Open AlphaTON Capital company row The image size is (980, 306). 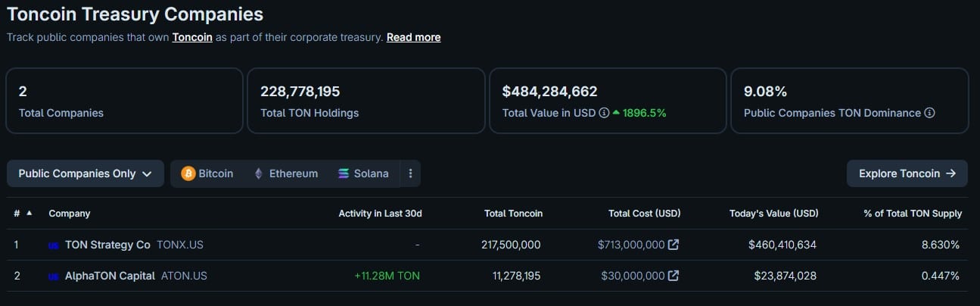point(110,276)
